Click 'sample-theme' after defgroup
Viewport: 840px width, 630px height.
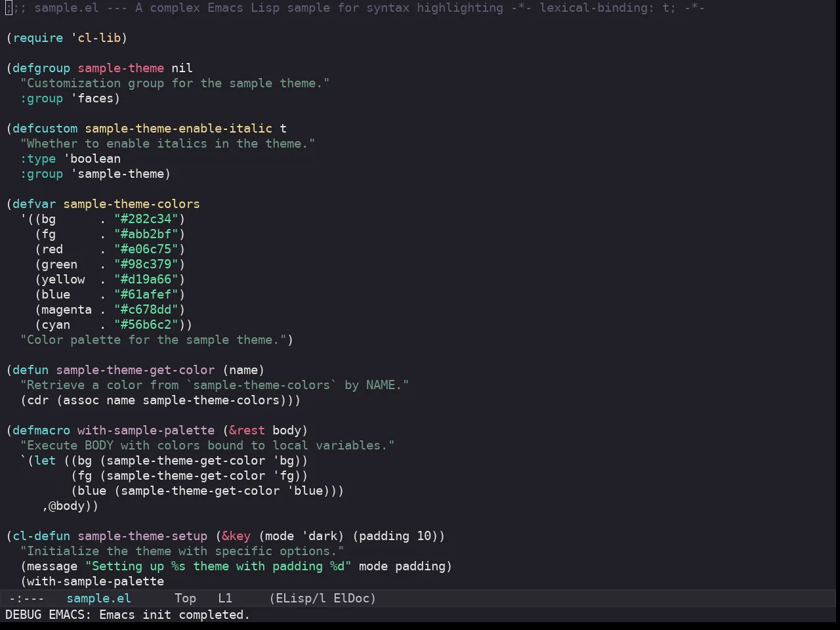pos(121,68)
